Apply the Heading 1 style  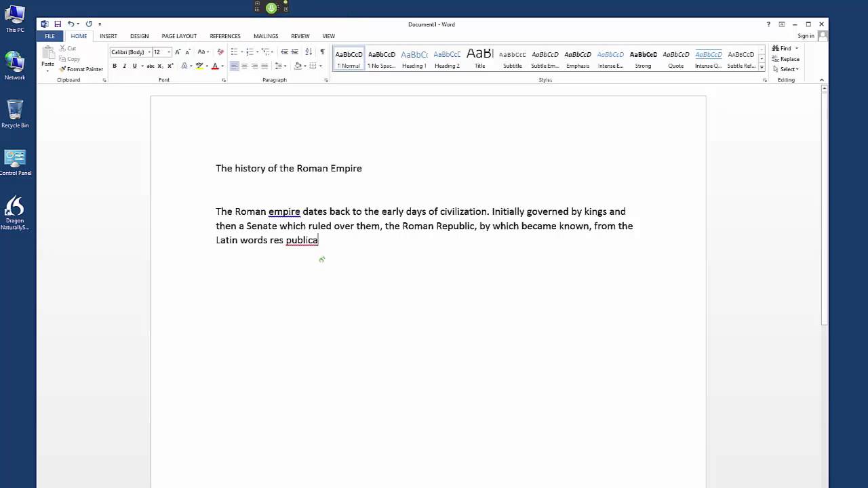pyautogui.click(x=414, y=58)
